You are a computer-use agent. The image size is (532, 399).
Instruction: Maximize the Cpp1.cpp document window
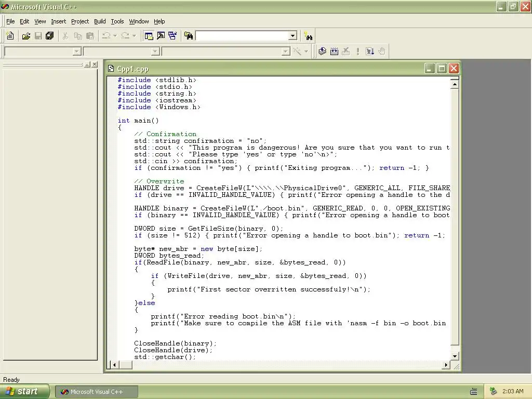tap(442, 69)
